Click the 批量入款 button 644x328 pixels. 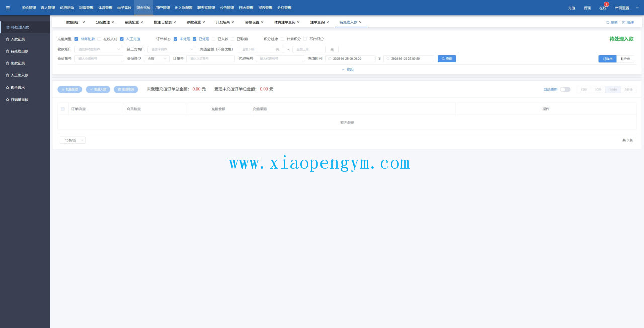point(98,89)
